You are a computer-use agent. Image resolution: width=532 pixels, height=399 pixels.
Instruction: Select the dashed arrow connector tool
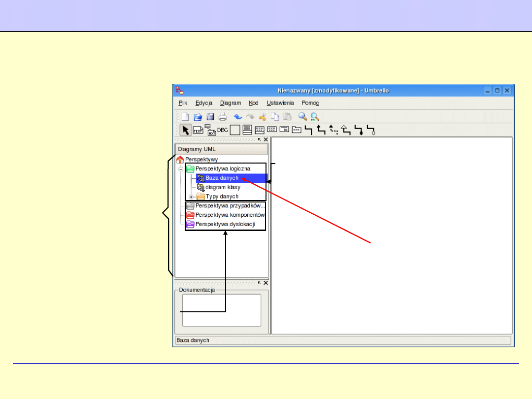coord(333,130)
